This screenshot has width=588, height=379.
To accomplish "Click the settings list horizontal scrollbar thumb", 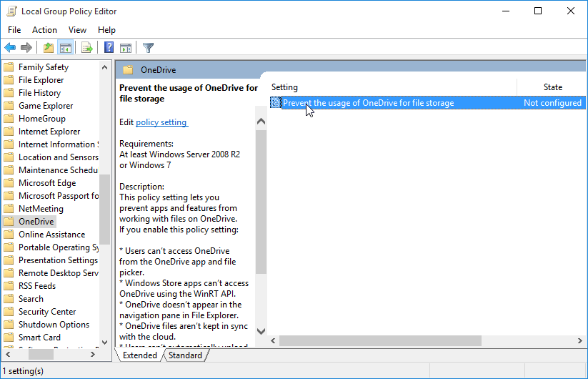I will coord(380,340).
